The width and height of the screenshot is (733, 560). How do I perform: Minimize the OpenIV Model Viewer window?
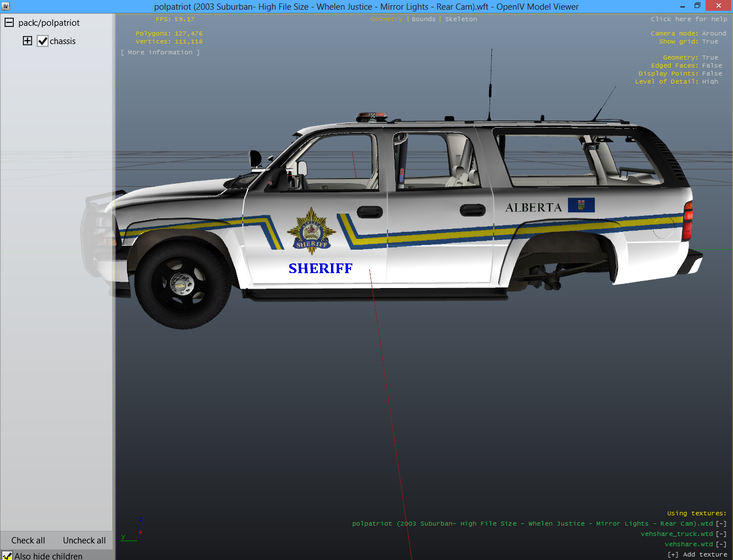[x=683, y=6]
